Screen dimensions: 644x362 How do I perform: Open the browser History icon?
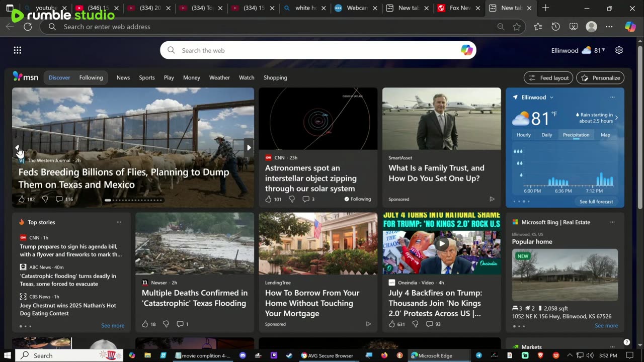coord(555,27)
